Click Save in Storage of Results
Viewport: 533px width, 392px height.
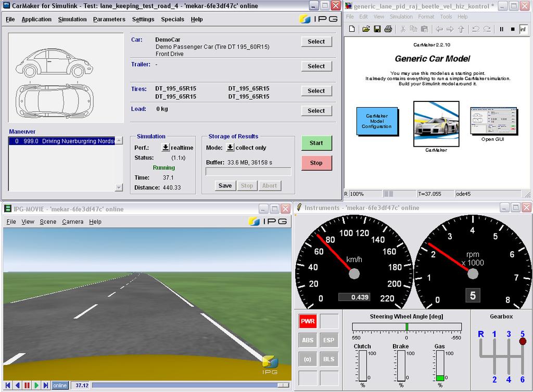(225, 186)
